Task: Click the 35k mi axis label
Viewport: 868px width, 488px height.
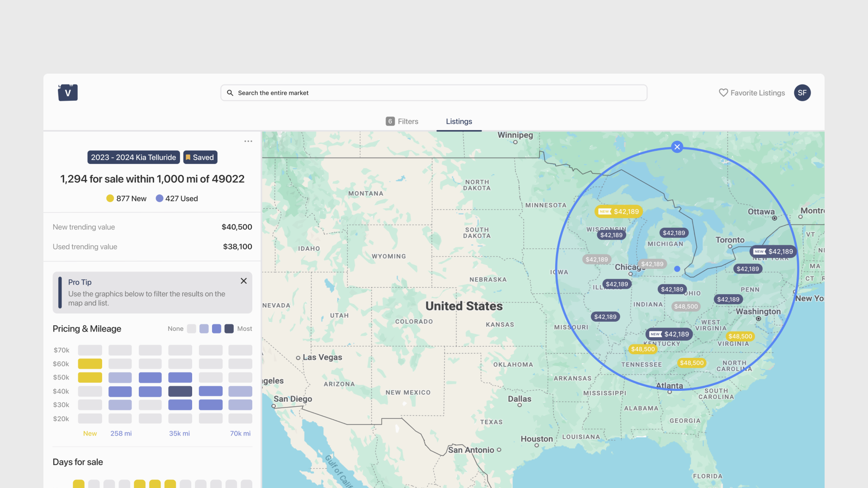Action: pos(179,433)
